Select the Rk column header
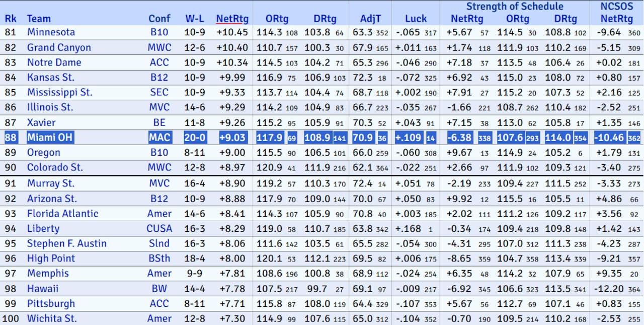 click(x=11, y=19)
